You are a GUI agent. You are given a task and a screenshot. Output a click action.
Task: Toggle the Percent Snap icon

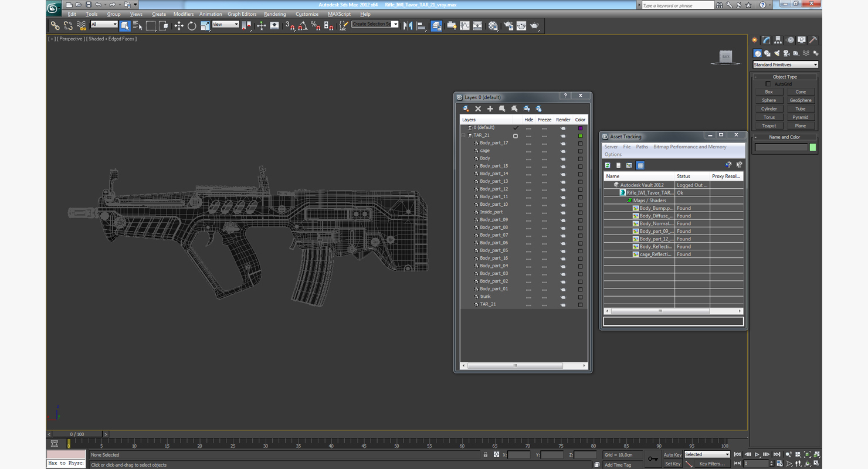(x=316, y=26)
